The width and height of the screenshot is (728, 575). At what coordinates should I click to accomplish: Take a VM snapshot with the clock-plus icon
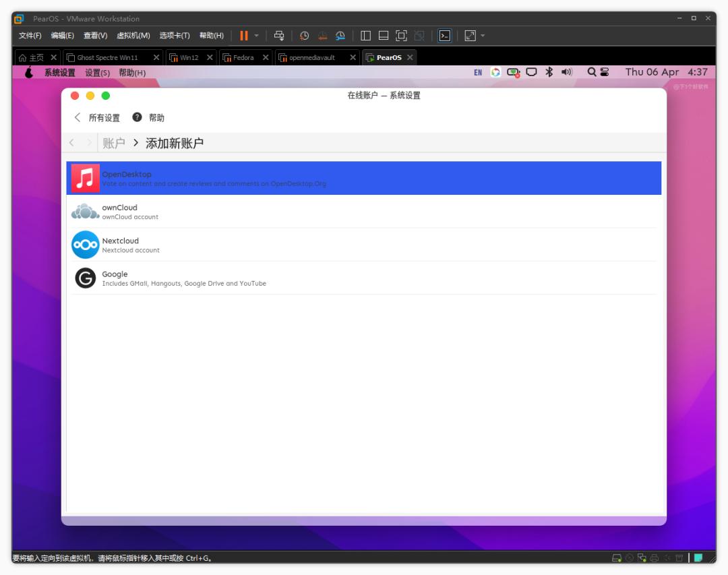(305, 35)
